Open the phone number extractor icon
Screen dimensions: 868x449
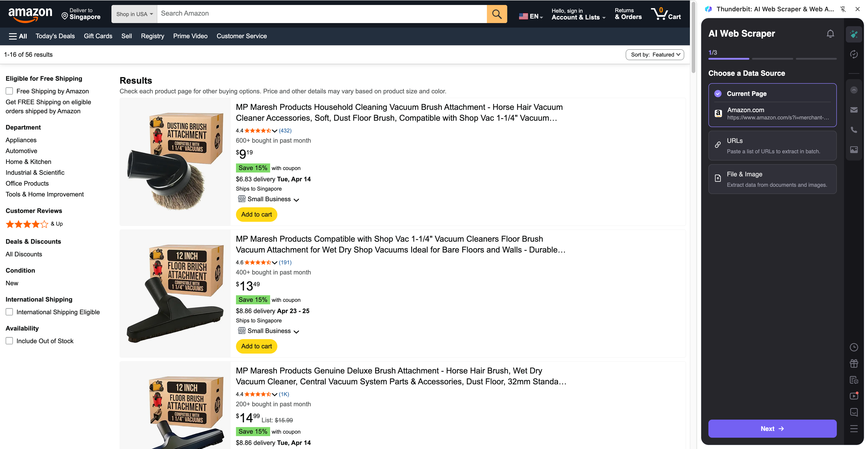pos(854,130)
